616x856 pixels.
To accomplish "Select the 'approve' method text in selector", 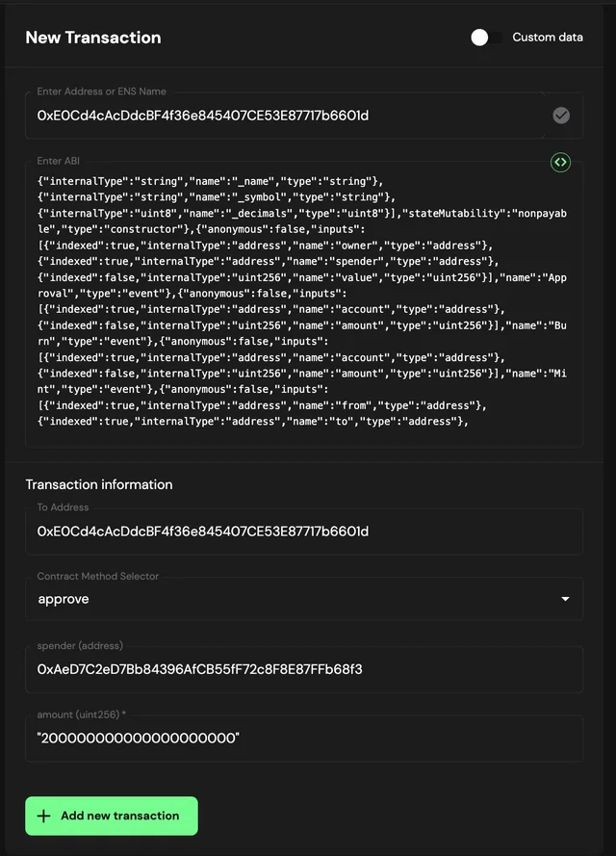I will point(64,599).
